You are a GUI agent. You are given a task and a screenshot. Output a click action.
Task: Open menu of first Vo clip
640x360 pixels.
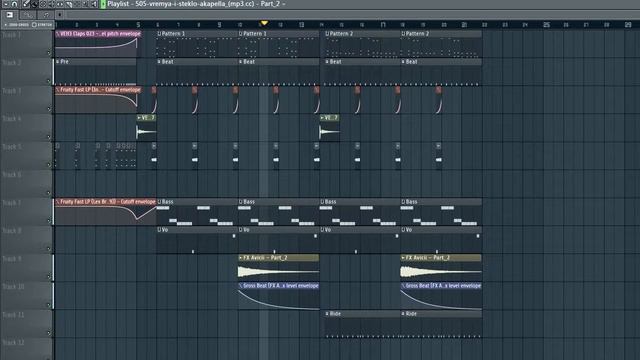(159, 230)
